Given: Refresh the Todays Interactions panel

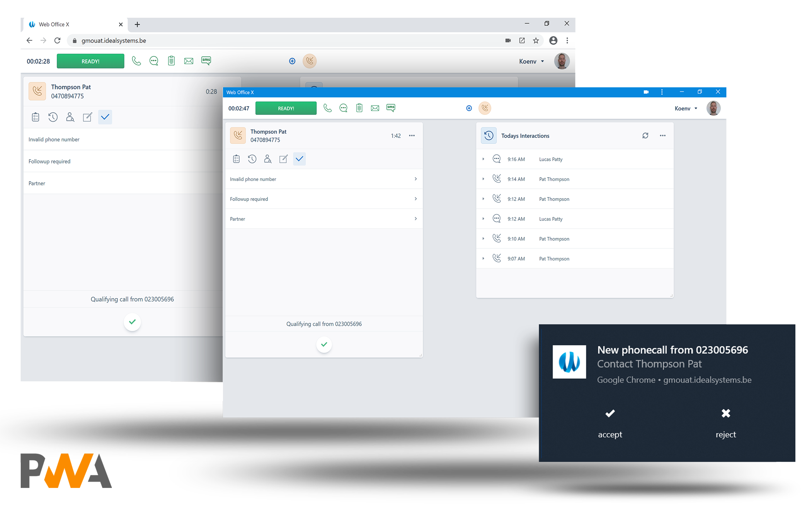Looking at the screenshot, I should click(x=645, y=136).
